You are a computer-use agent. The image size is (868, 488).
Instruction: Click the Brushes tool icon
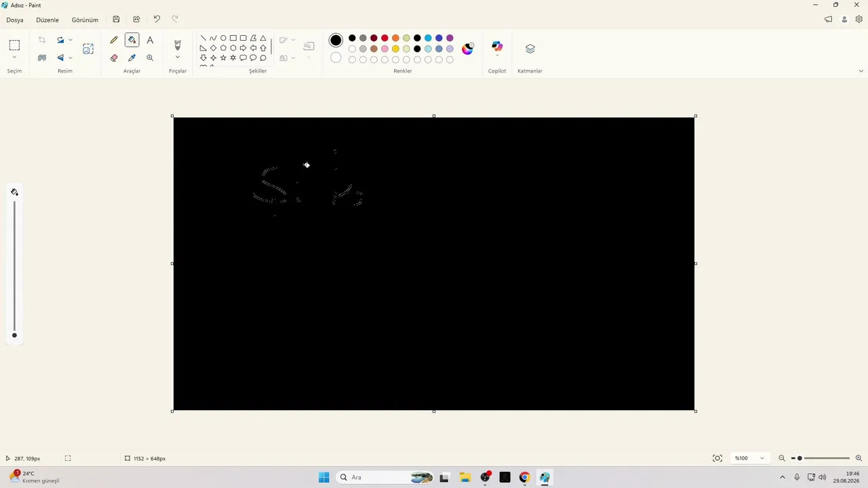pos(178,45)
